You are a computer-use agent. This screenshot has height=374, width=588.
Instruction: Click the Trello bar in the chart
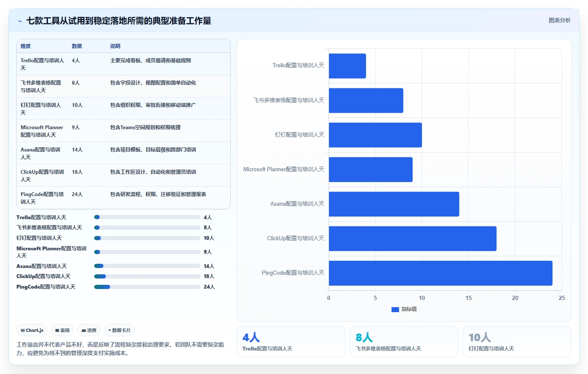tap(347, 66)
